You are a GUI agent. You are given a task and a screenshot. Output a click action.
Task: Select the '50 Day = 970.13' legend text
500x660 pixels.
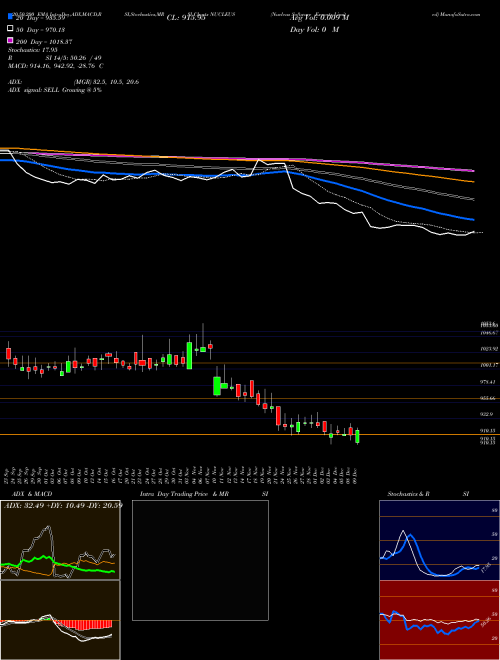tap(41, 30)
